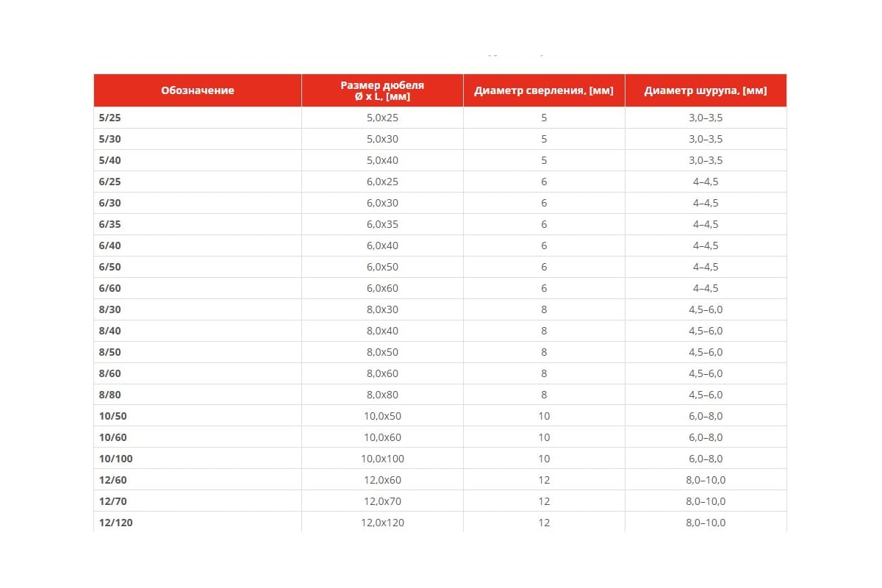
Task: Select dowel size cell 10,0x60
Action: 382,437
